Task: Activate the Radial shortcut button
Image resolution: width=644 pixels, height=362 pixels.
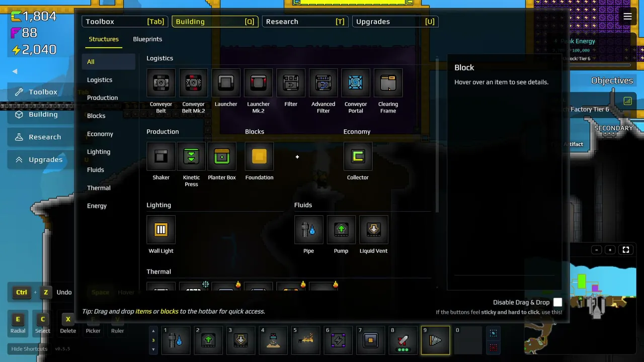Action: [18, 323]
